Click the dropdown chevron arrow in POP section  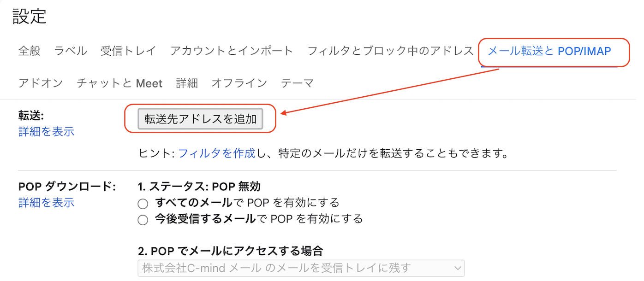pos(457,268)
